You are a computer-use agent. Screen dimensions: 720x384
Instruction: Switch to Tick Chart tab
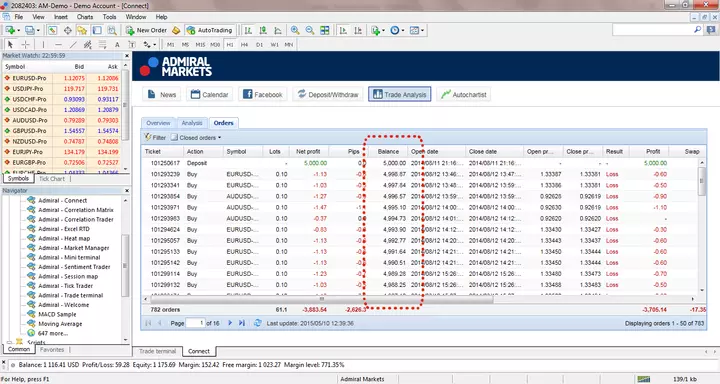(51, 179)
